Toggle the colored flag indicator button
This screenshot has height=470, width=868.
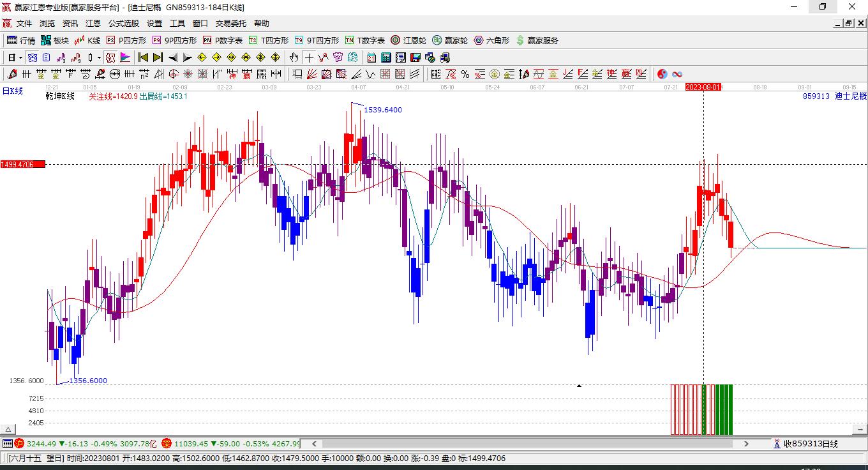point(125,57)
